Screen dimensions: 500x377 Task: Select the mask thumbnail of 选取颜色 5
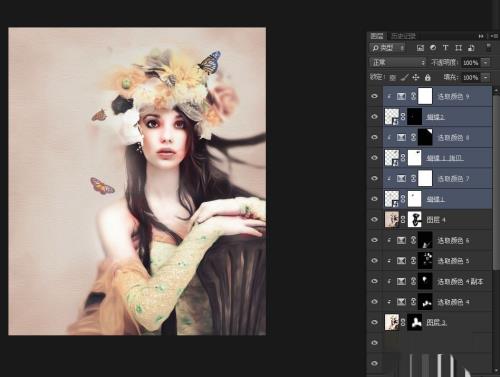click(x=425, y=261)
